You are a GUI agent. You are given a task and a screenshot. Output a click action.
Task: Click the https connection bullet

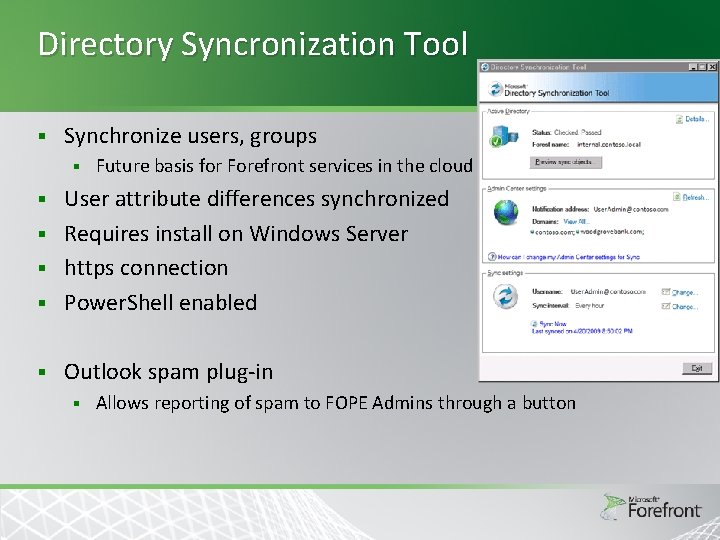pos(146,268)
